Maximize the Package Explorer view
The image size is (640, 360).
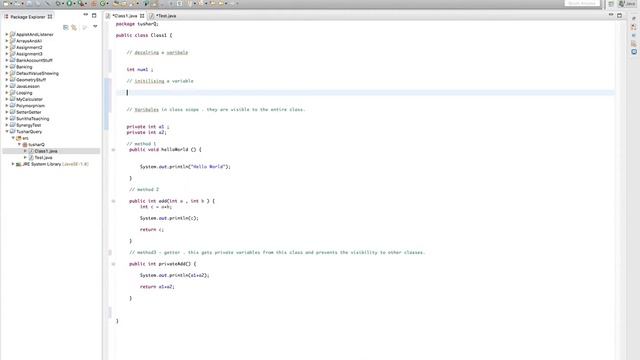94,16
